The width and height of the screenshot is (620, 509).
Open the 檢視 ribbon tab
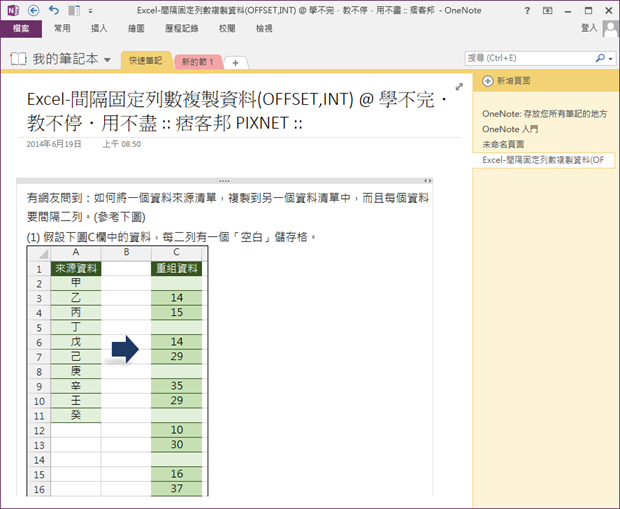(264, 28)
